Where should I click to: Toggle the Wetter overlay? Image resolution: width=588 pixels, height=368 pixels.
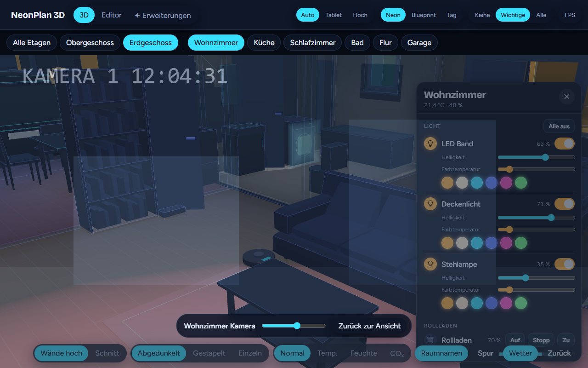click(x=520, y=353)
